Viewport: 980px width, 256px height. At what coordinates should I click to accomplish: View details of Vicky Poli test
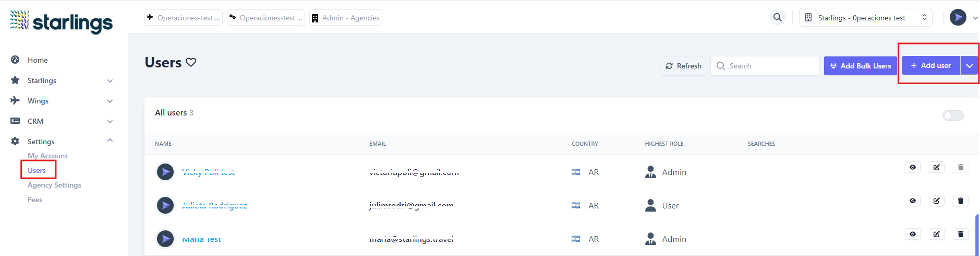(x=912, y=167)
